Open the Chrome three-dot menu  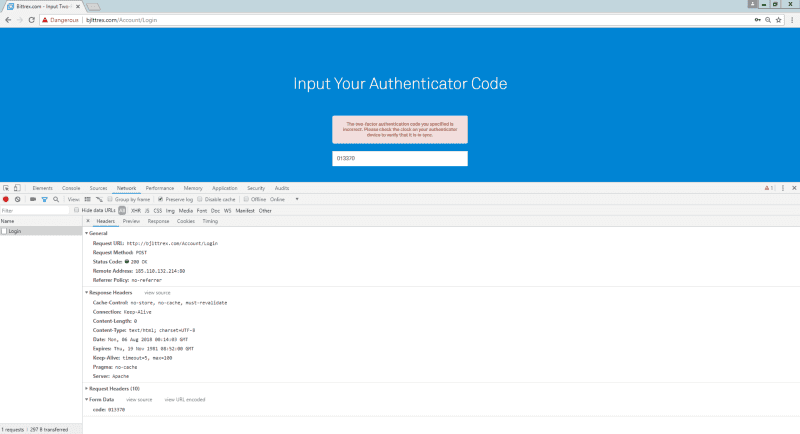792,20
